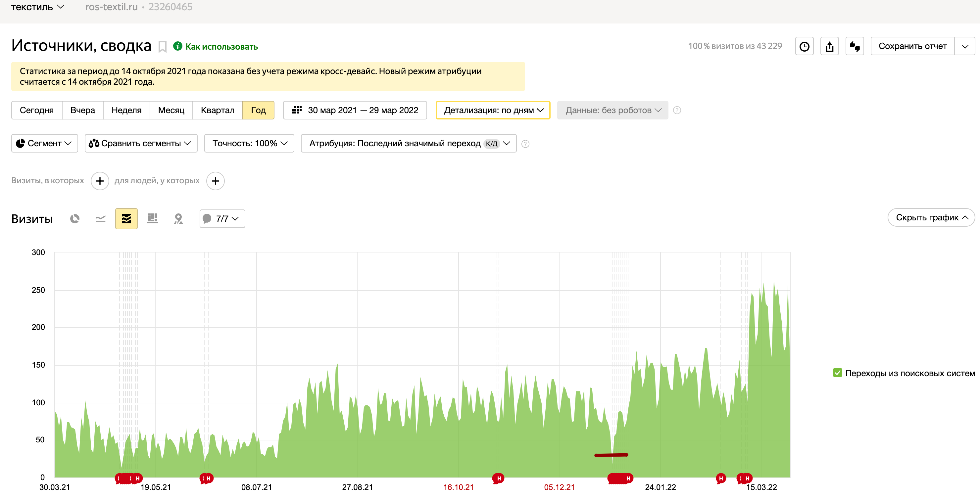Click the export share icon
The width and height of the screenshot is (980, 495).
[x=829, y=46]
